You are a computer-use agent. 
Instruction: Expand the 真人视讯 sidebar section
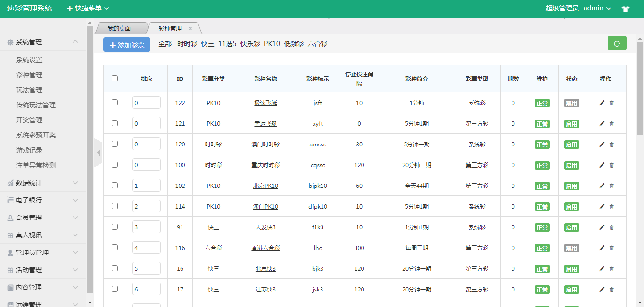pos(43,235)
